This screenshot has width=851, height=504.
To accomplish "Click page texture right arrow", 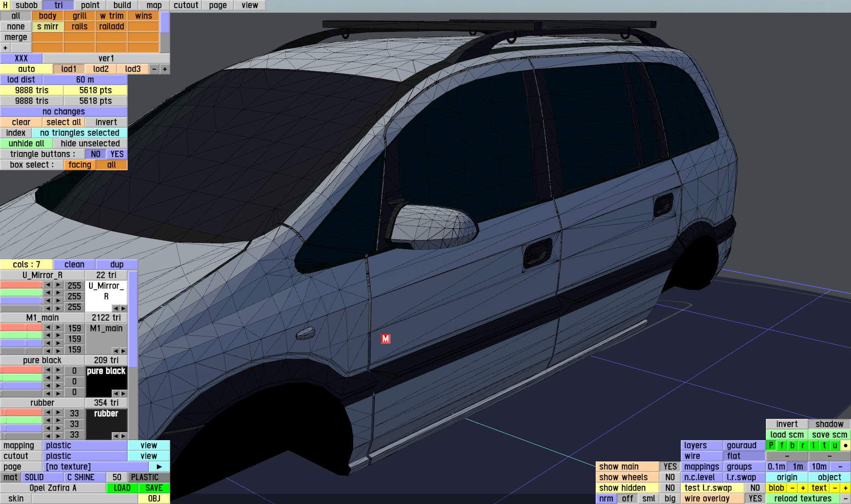I will pos(159,467).
